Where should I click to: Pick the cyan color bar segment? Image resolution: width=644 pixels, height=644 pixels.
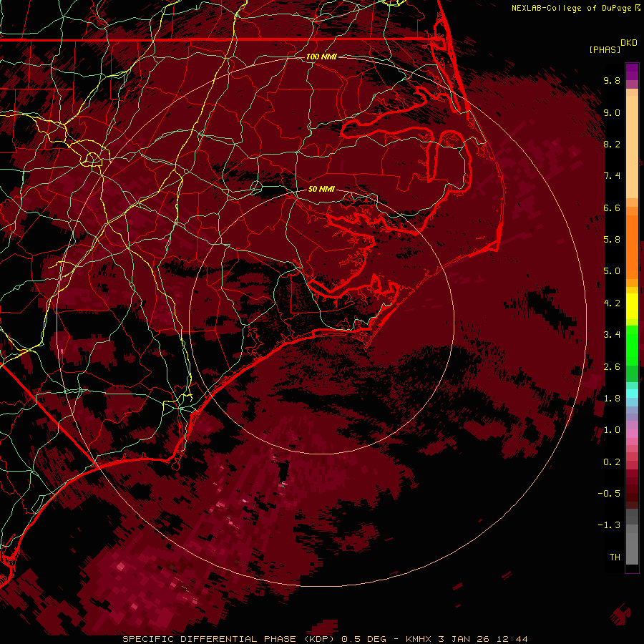[x=632, y=394]
